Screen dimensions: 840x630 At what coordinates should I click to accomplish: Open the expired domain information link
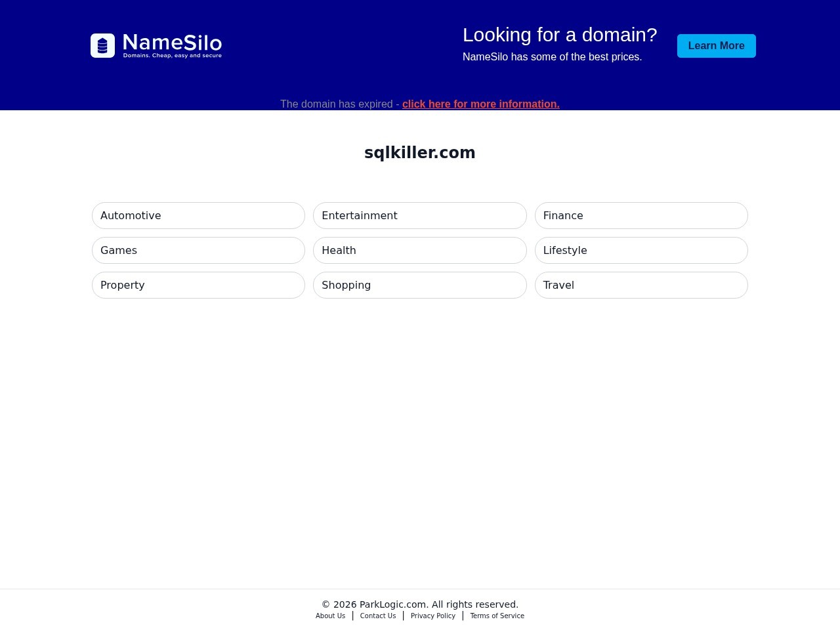(x=480, y=104)
